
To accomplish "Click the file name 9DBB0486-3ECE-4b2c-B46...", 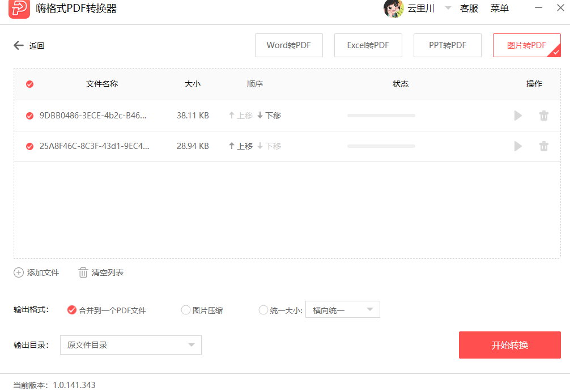I will click(x=93, y=116).
